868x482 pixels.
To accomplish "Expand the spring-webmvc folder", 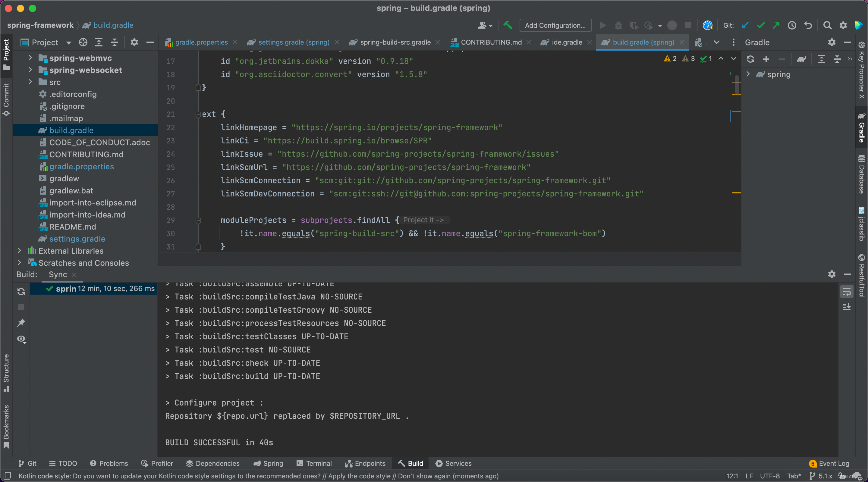I will tap(30, 58).
